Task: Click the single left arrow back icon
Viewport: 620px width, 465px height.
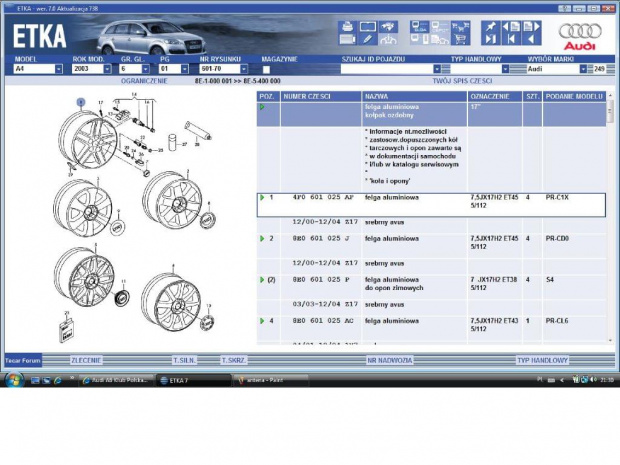Action: click(531, 39)
